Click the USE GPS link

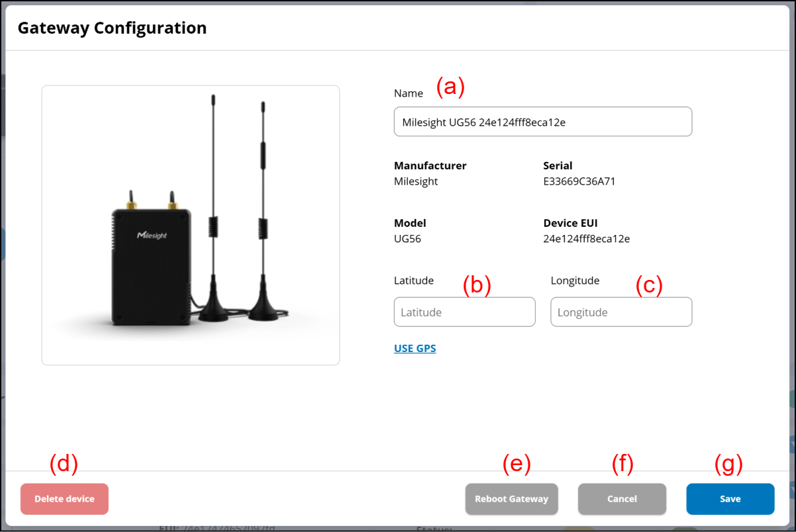[415, 349]
